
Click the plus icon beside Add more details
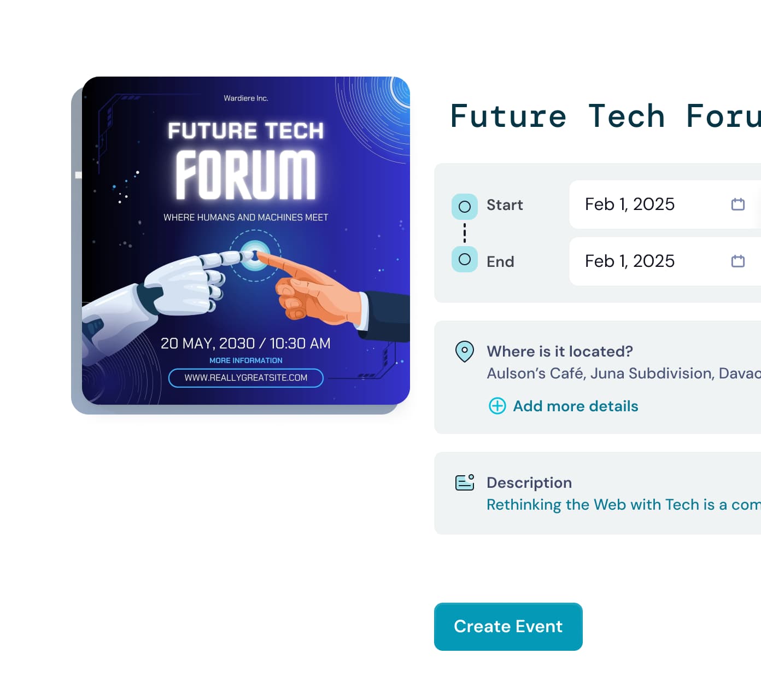click(497, 406)
